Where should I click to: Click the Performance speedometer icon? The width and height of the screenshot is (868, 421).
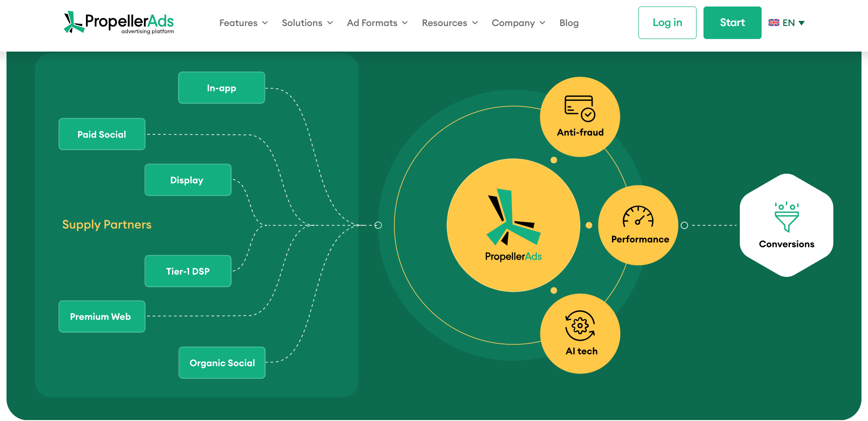(x=638, y=217)
